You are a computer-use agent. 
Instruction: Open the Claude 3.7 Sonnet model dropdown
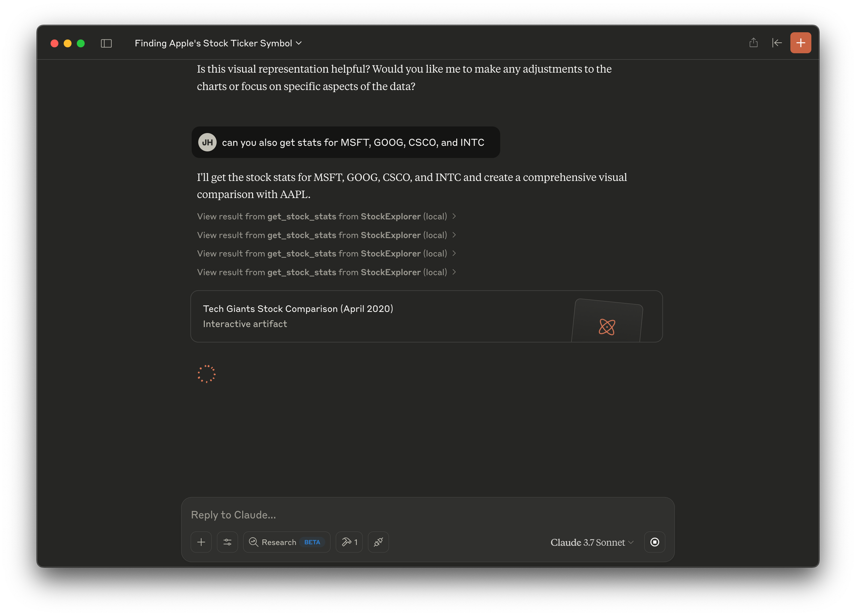pyautogui.click(x=591, y=542)
